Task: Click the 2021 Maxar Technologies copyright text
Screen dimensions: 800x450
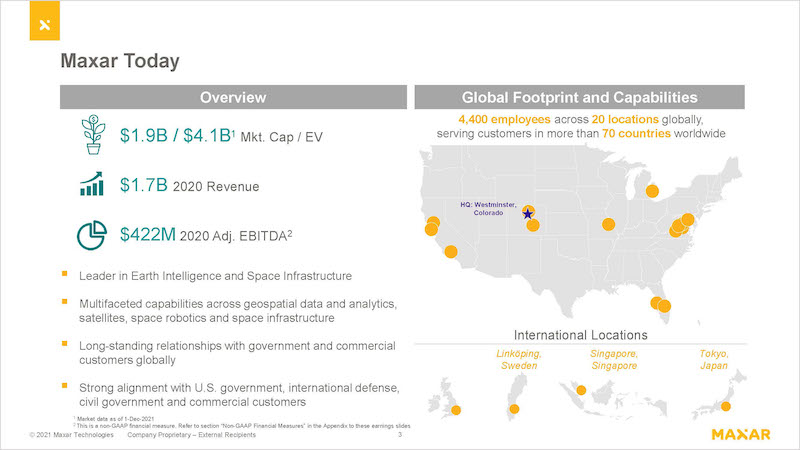Action: point(71,435)
